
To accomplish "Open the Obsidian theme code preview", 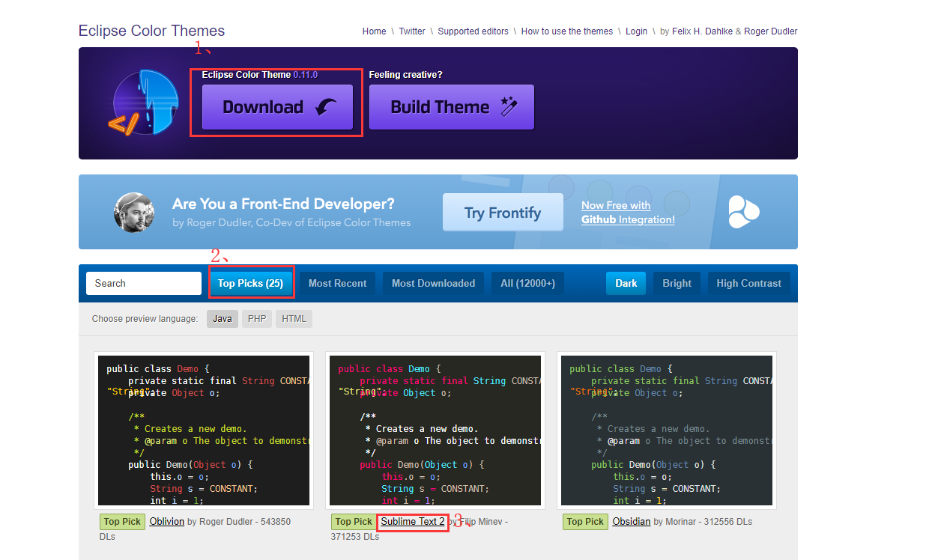I will 667,430.
